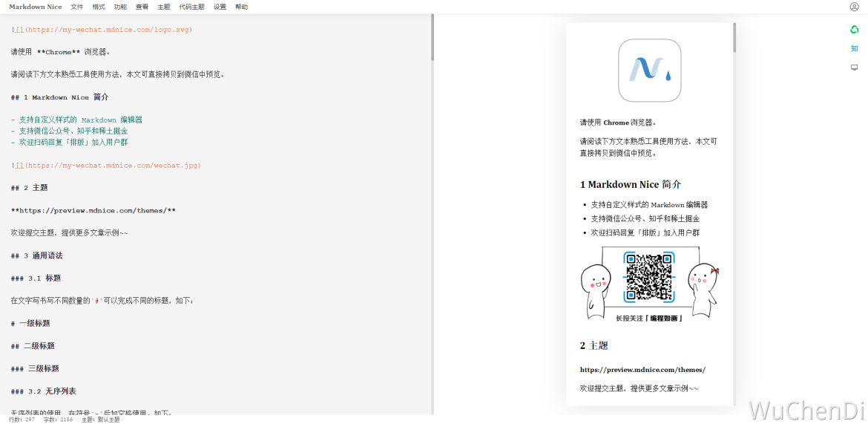Screen dimensions: 868x424
Task: Click the '- 支持微信公众号、知乎和稀土掘金' editor line
Action: click(69, 131)
